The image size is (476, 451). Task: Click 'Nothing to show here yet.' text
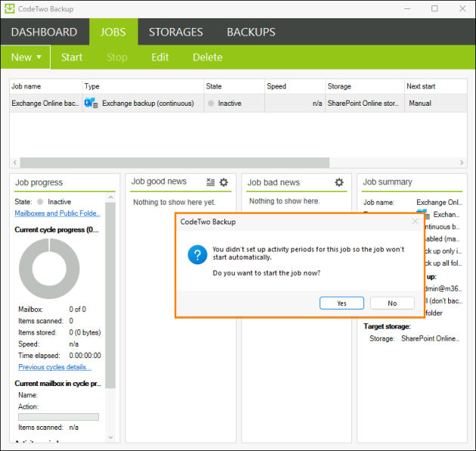click(x=175, y=202)
